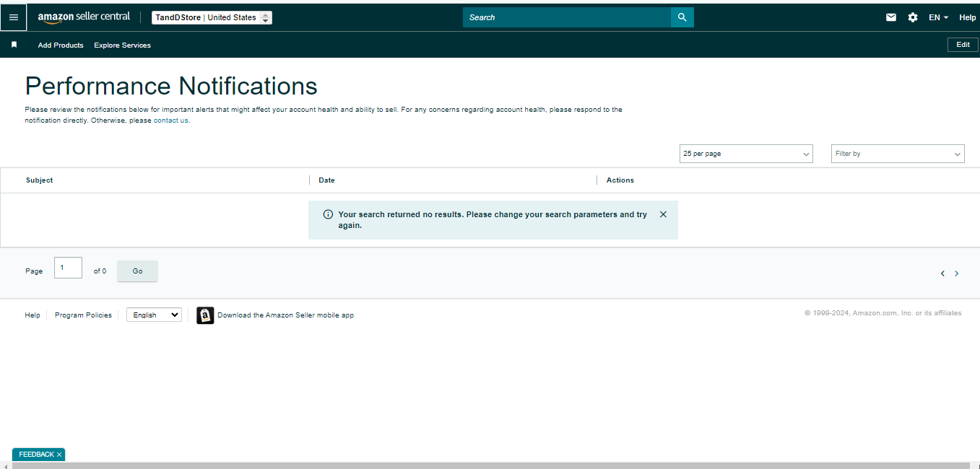Click the Go pagination button
The image size is (980, 469).
pos(137,271)
